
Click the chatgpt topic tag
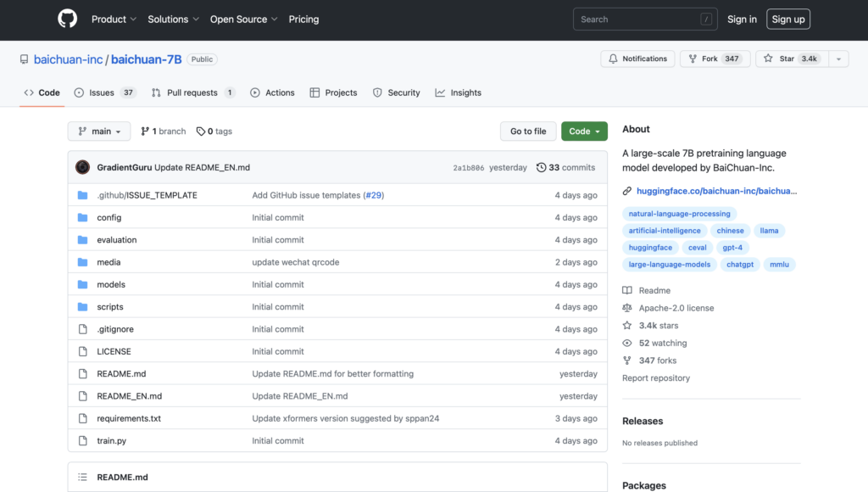click(740, 265)
